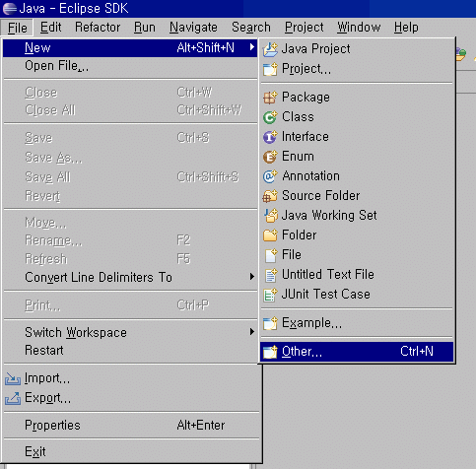The image size is (476, 469).
Task: Create a new Interface
Action: [x=357, y=137]
